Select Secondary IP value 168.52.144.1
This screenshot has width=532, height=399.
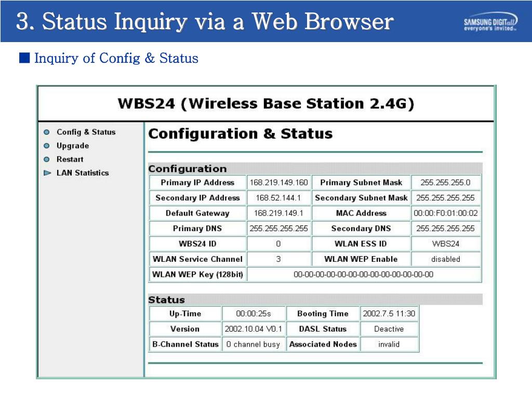point(278,198)
